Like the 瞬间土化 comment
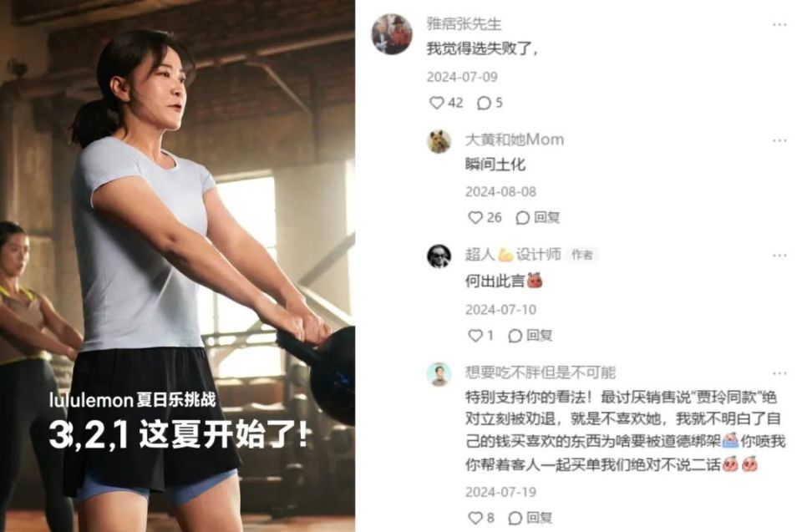Screen dimensions: 802x532 tap(485, 217)
